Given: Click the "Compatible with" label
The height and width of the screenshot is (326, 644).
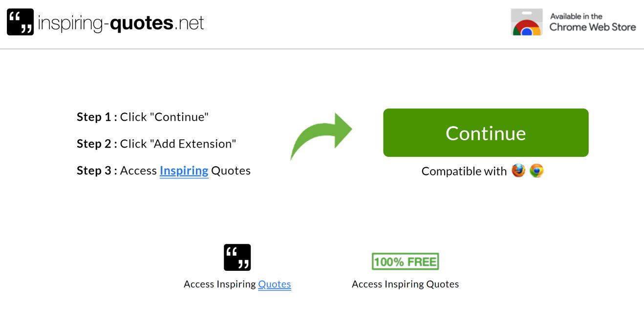Looking at the screenshot, I should click(464, 171).
